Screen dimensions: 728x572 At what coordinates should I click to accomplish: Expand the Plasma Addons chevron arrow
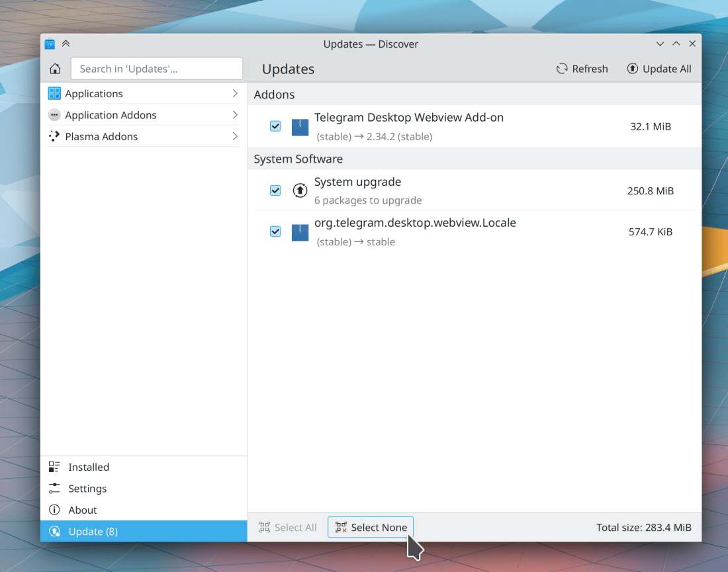(x=235, y=136)
